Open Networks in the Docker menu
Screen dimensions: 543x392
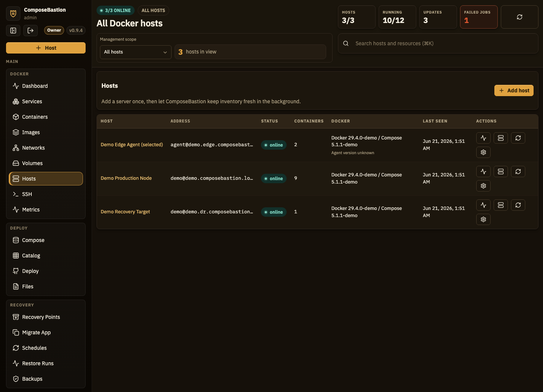[x=46, y=148]
